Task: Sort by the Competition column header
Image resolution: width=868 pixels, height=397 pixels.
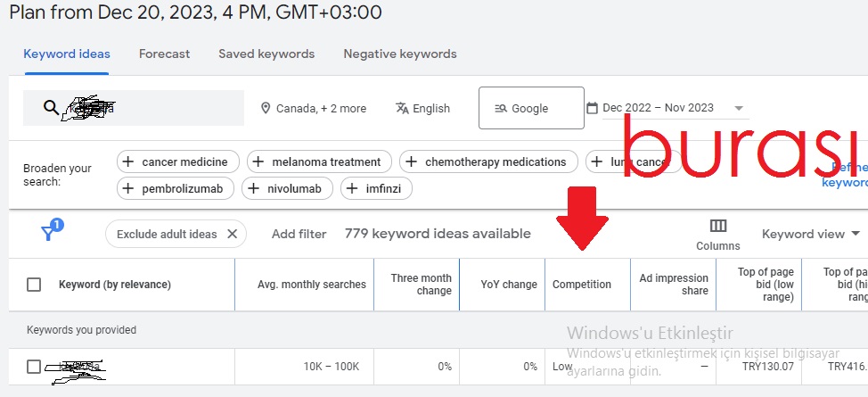Action: coord(582,285)
